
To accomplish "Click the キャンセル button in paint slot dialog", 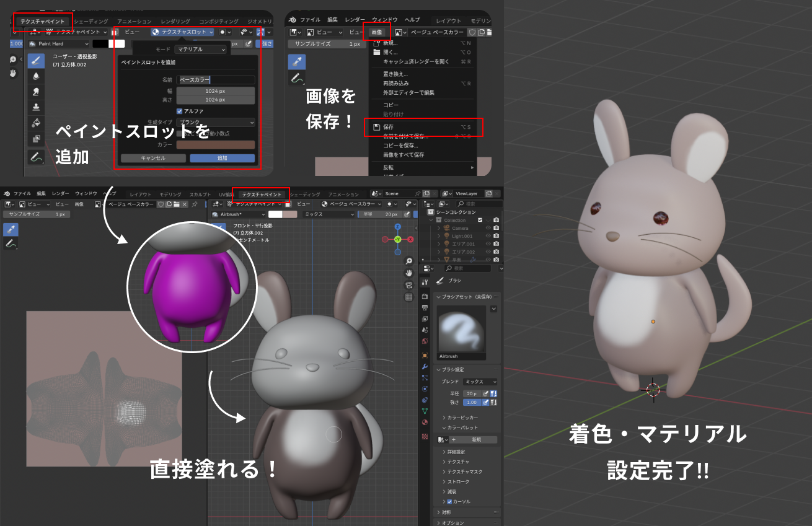I will point(153,158).
